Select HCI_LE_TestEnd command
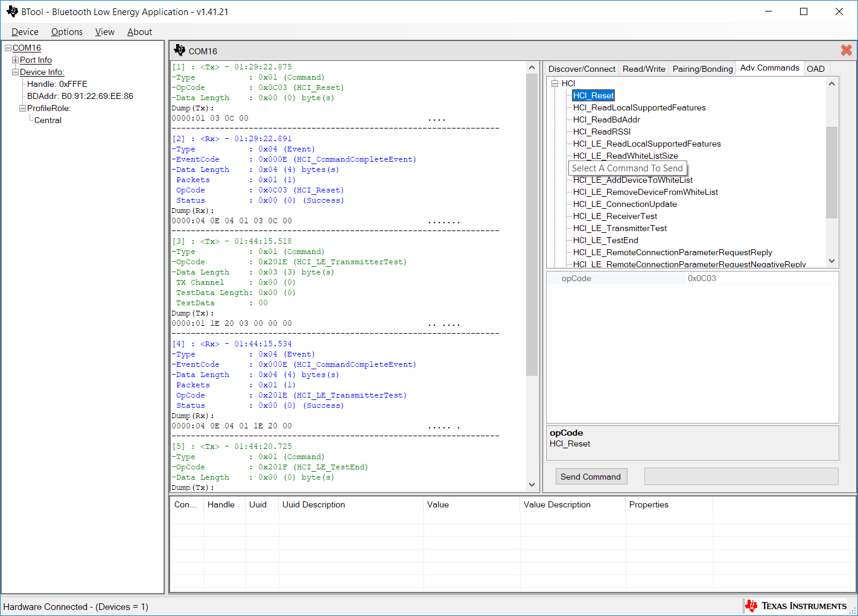The image size is (858, 616). click(x=605, y=240)
